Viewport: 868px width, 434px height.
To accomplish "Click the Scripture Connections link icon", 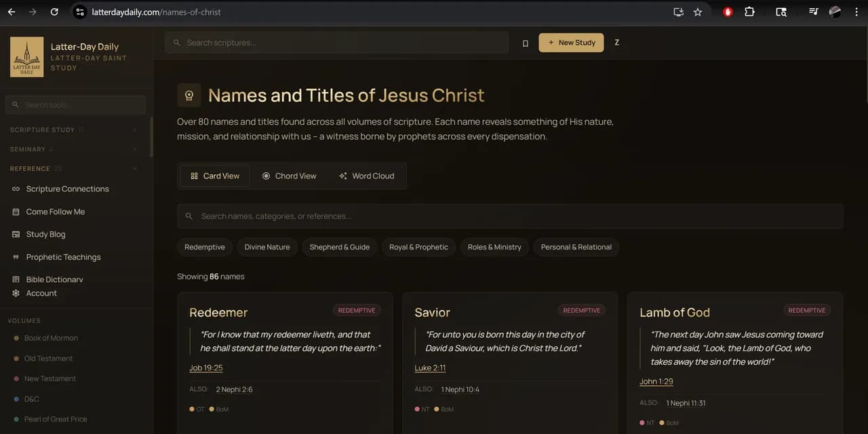I will (x=16, y=189).
